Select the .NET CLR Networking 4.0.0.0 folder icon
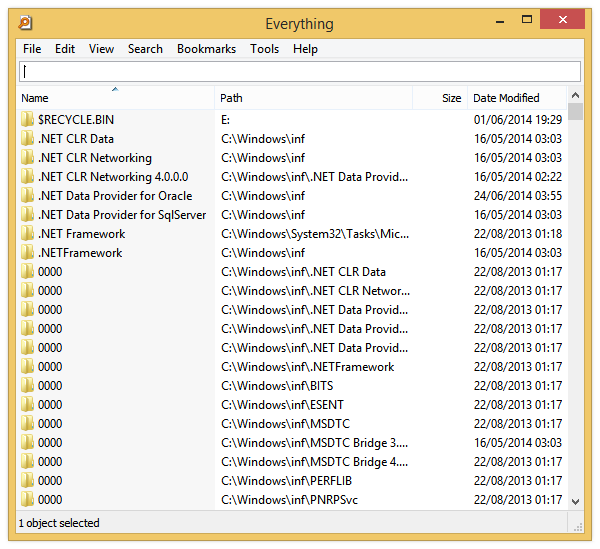Viewport: 600px width, 549px height. click(28, 177)
